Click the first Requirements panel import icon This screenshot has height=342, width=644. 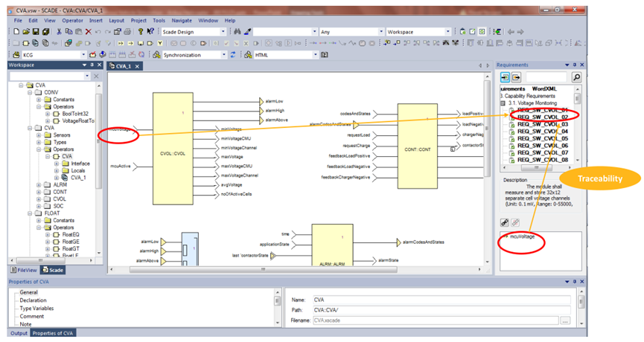[x=505, y=77]
